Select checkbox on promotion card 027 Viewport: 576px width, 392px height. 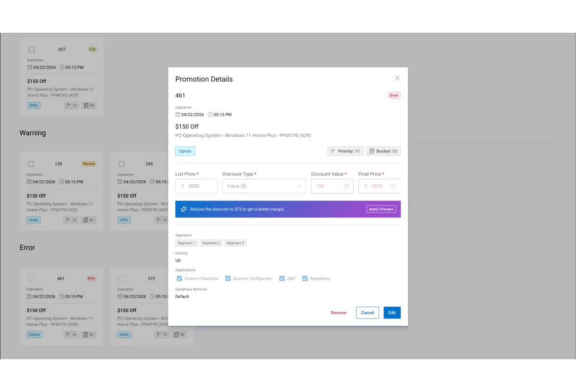click(31, 49)
